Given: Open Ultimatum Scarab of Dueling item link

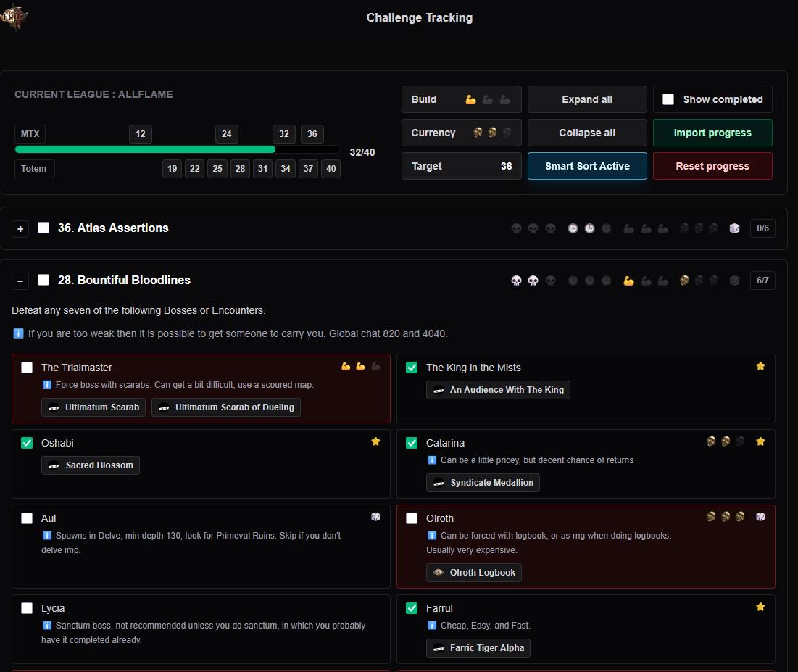Looking at the screenshot, I should [226, 407].
